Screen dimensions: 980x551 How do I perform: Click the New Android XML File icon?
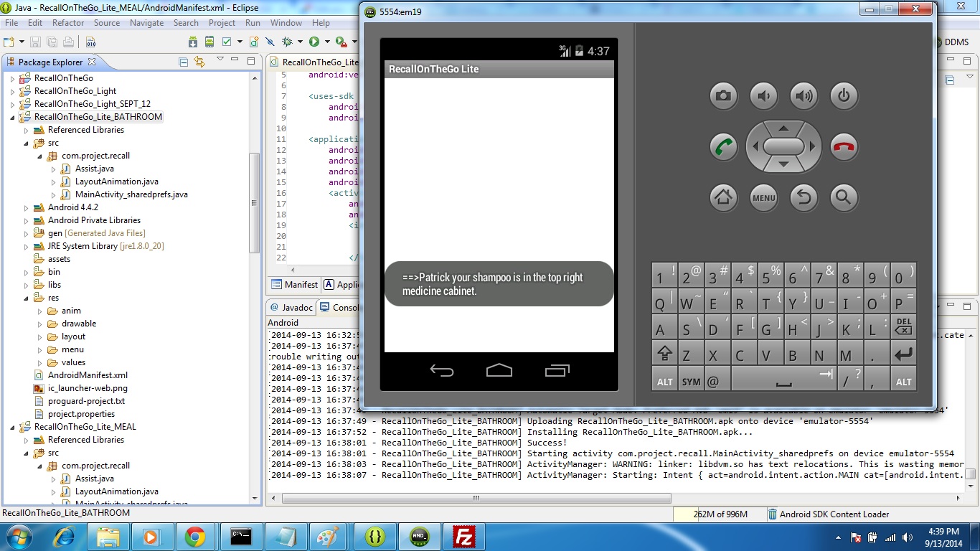tap(254, 42)
